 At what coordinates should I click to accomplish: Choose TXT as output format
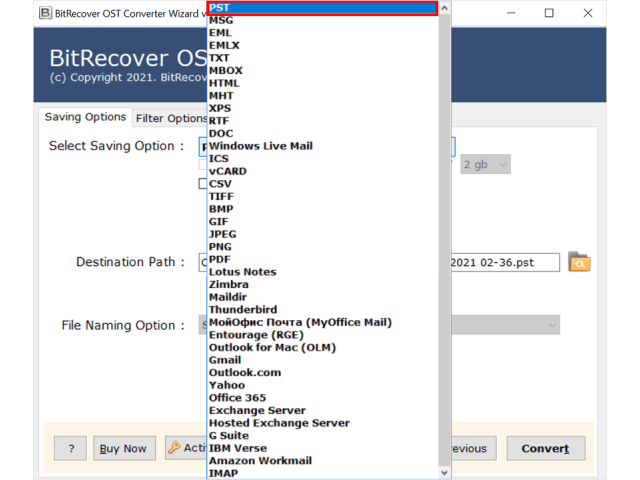point(322,58)
